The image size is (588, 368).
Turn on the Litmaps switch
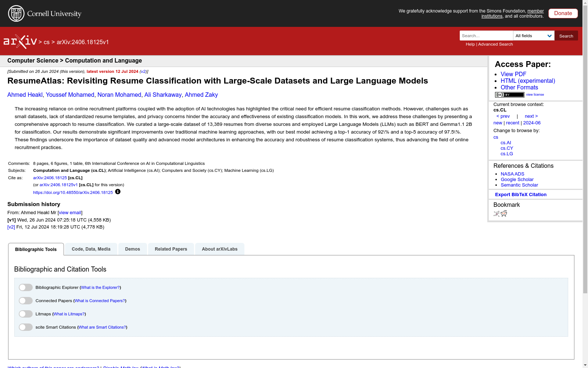(x=26, y=314)
